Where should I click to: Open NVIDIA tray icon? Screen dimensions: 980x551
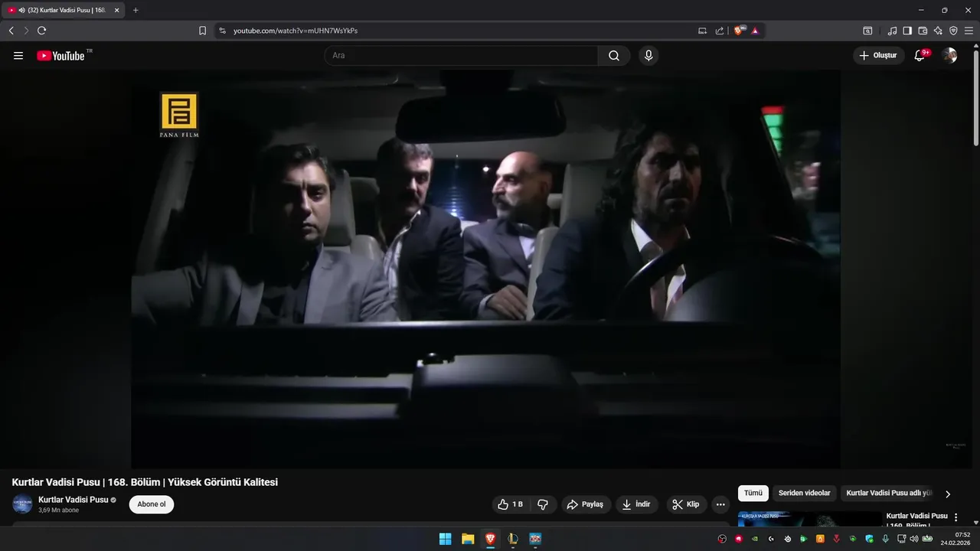coord(755,539)
